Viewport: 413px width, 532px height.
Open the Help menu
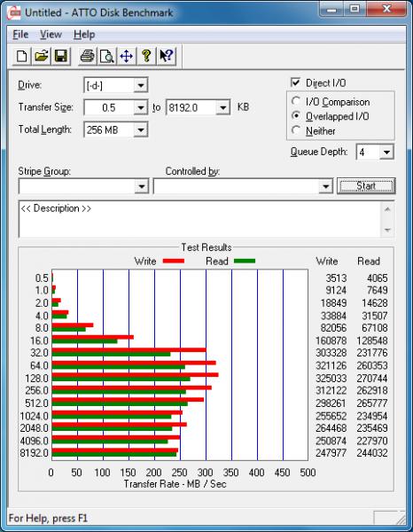tap(84, 35)
